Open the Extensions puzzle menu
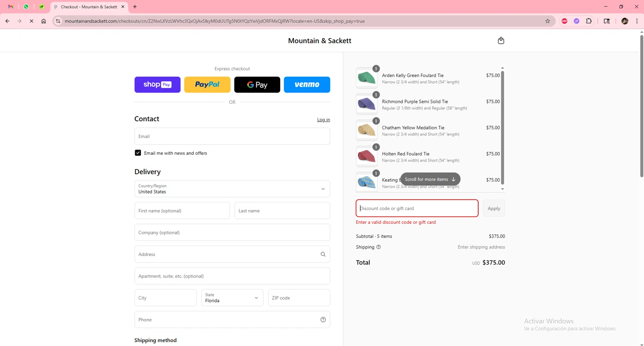This screenshot has height=346, width=644. (589, 21)
